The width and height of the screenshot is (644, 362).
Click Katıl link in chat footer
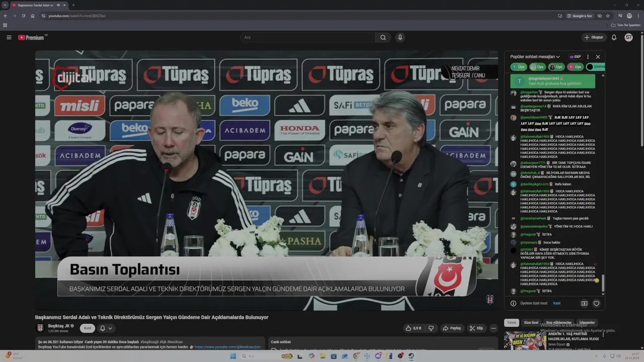[557, 303]
